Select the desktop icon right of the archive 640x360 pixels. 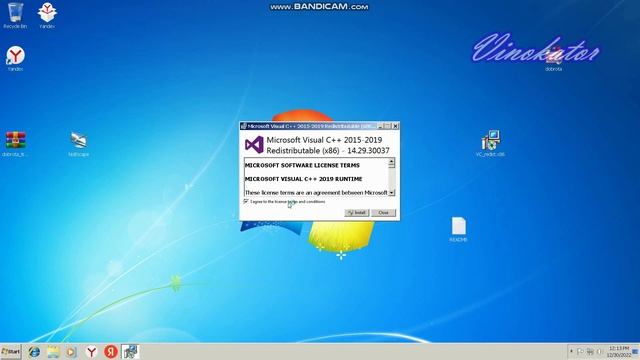click(x=78, y=144)
